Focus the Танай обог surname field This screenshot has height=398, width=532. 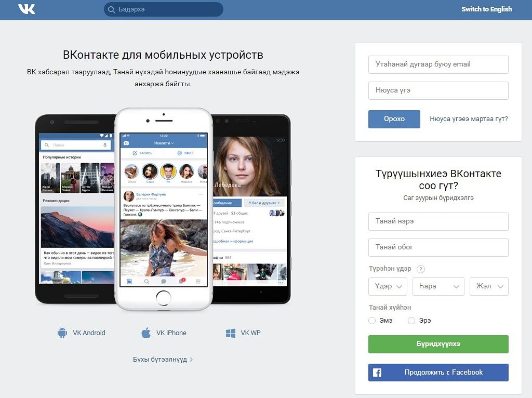tap(438, 247)
